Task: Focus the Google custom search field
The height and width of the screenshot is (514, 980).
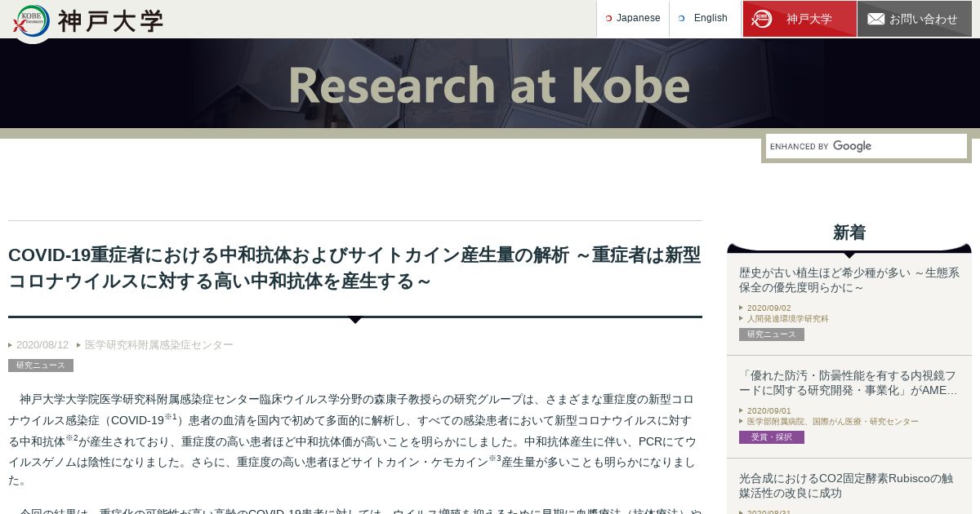Action: (866, 146)
